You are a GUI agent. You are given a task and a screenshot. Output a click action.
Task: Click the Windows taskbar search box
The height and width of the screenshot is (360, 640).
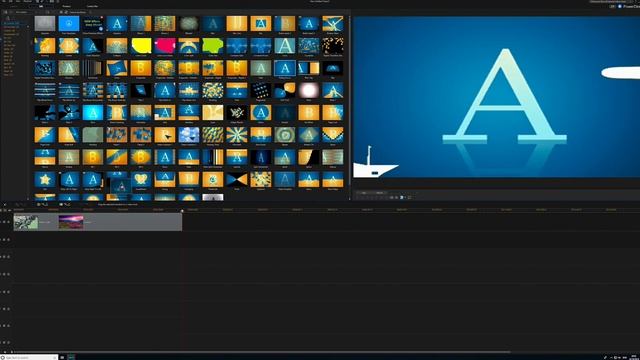click(x=29, y=358)
